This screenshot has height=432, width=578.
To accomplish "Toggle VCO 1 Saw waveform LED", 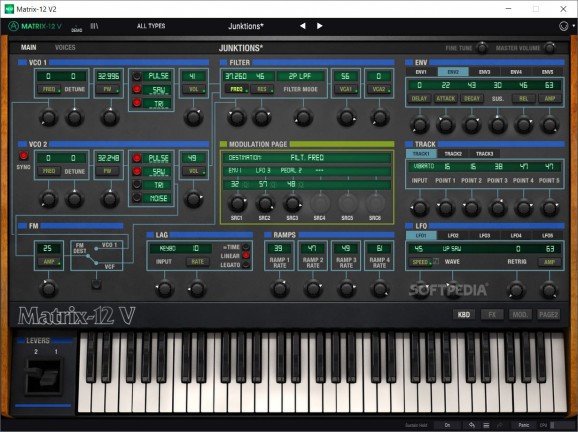I will tap(137, 89).
